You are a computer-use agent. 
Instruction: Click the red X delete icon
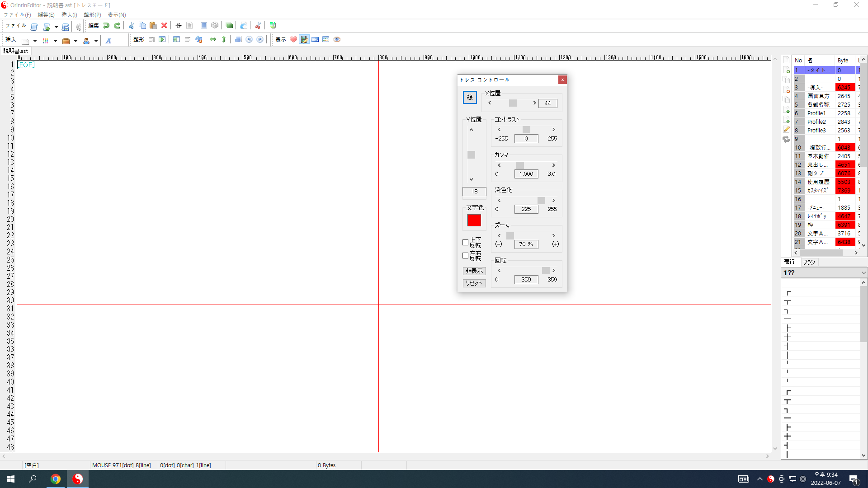coord(164,26)
